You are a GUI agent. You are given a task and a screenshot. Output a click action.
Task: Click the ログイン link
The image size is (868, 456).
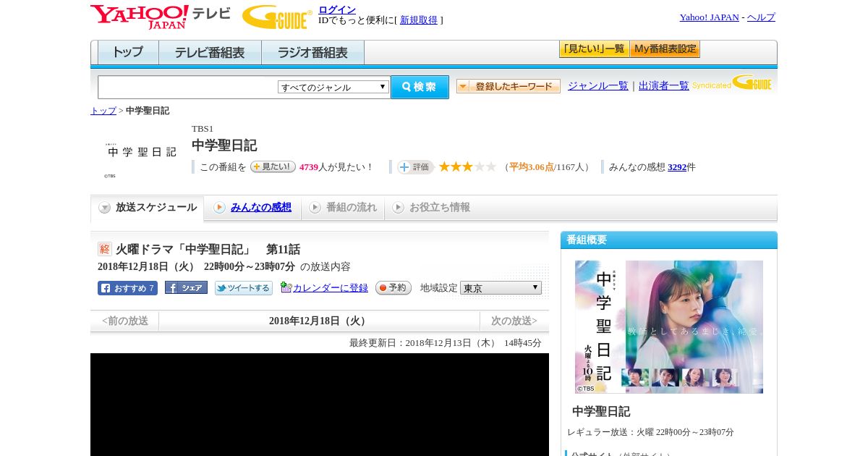pos(337,9)
